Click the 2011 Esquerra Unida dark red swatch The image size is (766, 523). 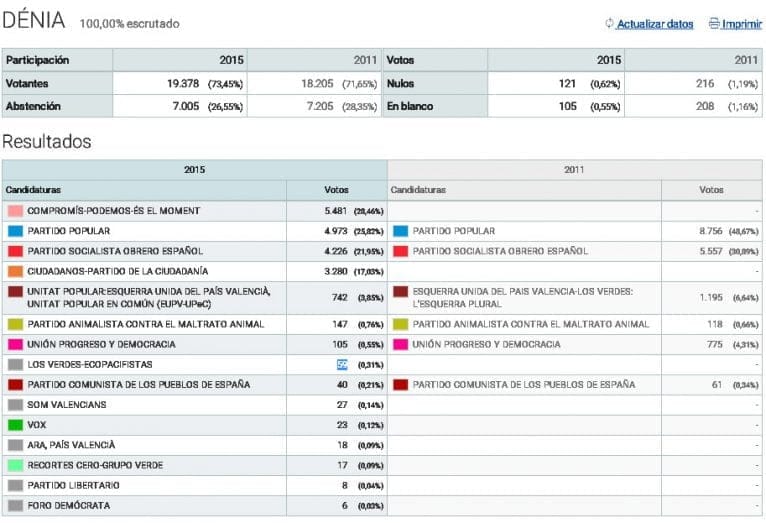[401, 292]
